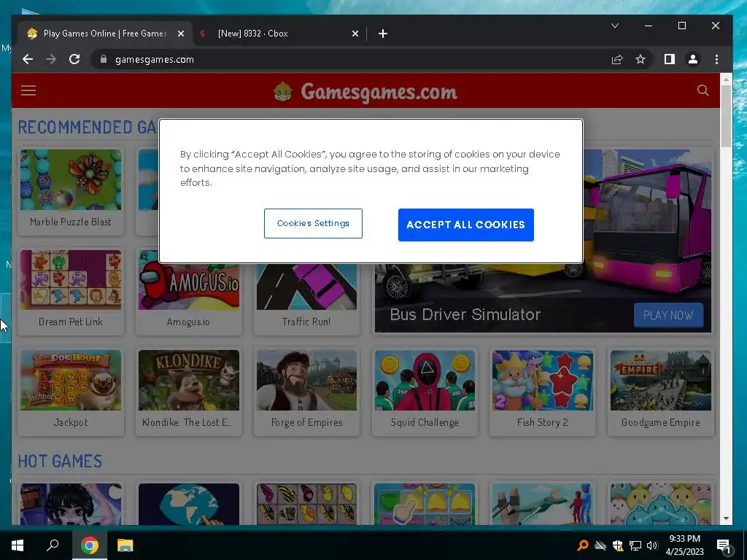Viewport: 747px width, 560px height.
Task: Open the Chrome side panel icon
Action: 670,59
